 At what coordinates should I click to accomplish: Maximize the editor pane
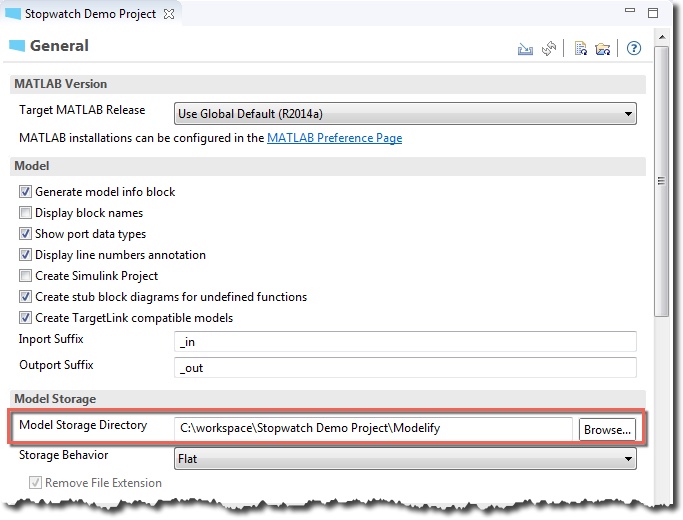pyautogui.click(x=653, y=13)
